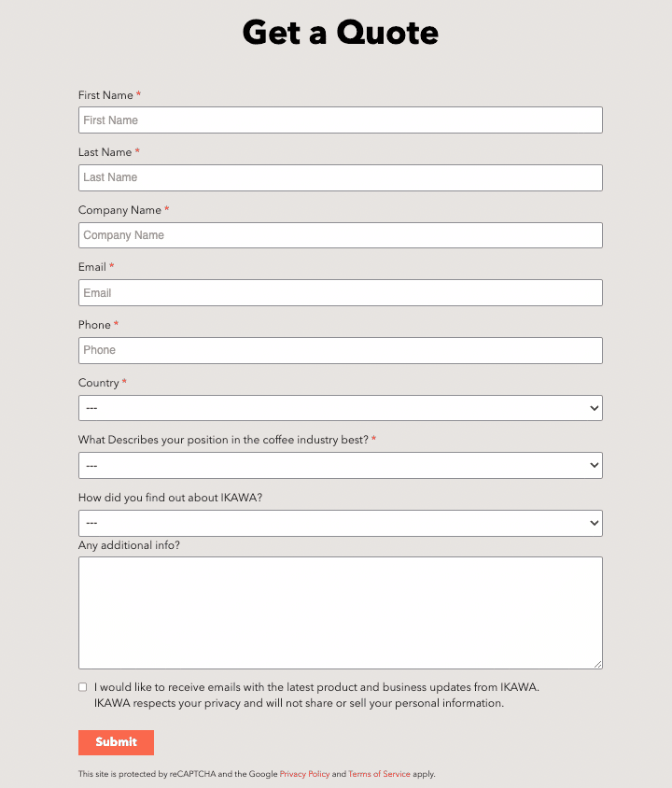The image size is (672, 788).
Task: Click the chevron arrow on the IKAWA referral select
Action: click(x=595, y=523)
